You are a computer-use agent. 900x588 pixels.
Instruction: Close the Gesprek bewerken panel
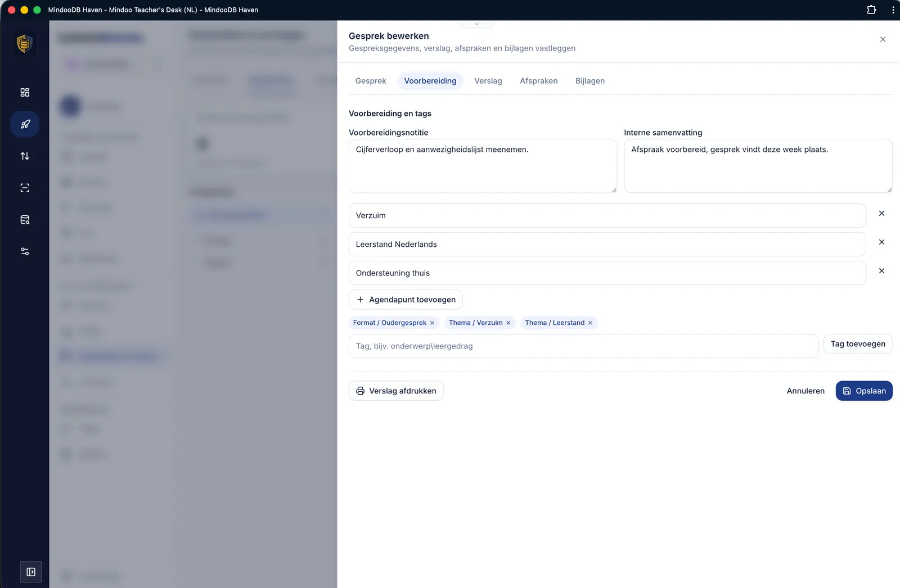pyautogui.click(x=883, y=39)
